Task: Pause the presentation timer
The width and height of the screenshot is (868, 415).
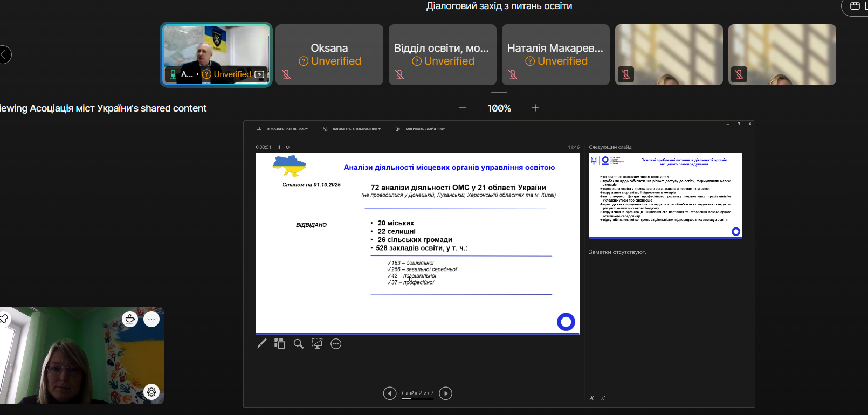Action: point(279,147)
